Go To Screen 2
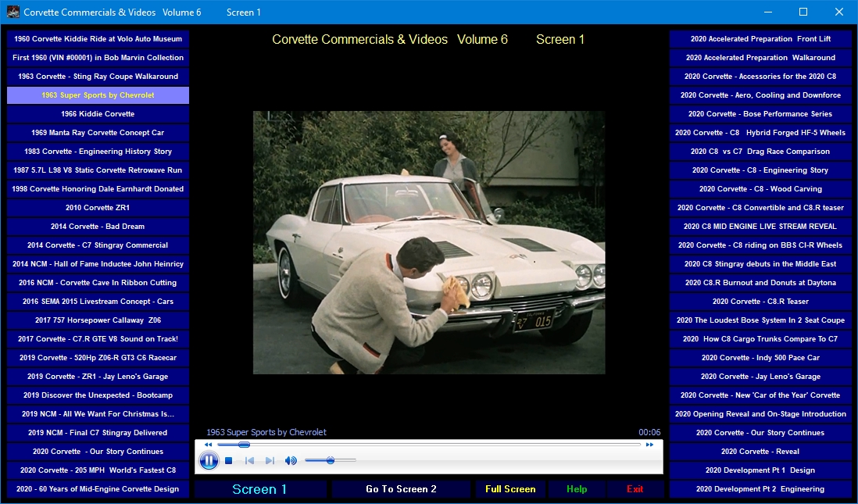This screenshot has width=858, height=504. (401, 489)
